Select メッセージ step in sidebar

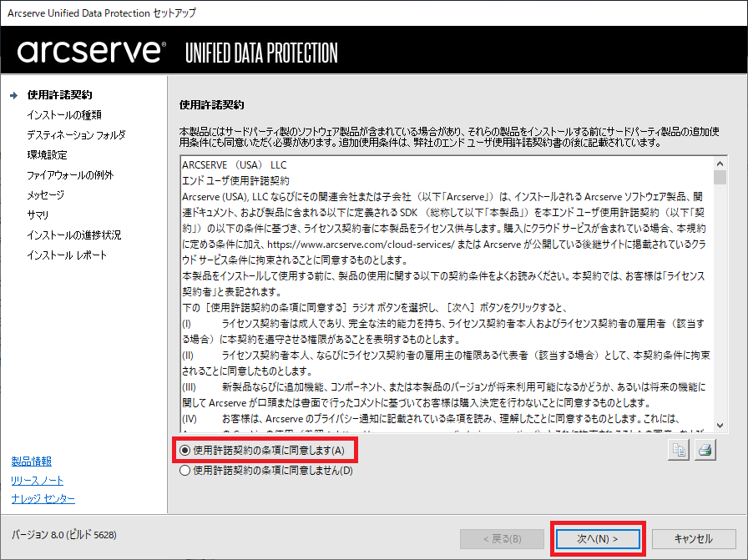[45, 195]
